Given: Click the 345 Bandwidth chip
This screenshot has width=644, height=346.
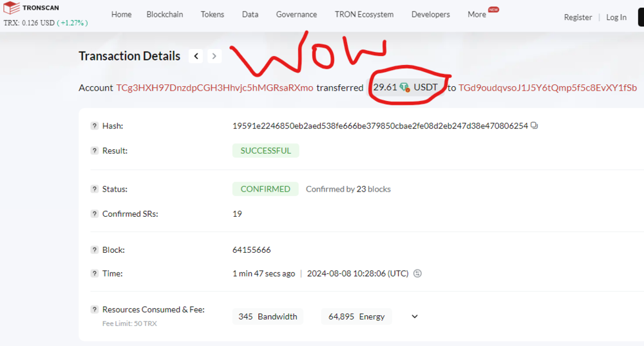Looking at the screenshot, I should click(268, 316).
